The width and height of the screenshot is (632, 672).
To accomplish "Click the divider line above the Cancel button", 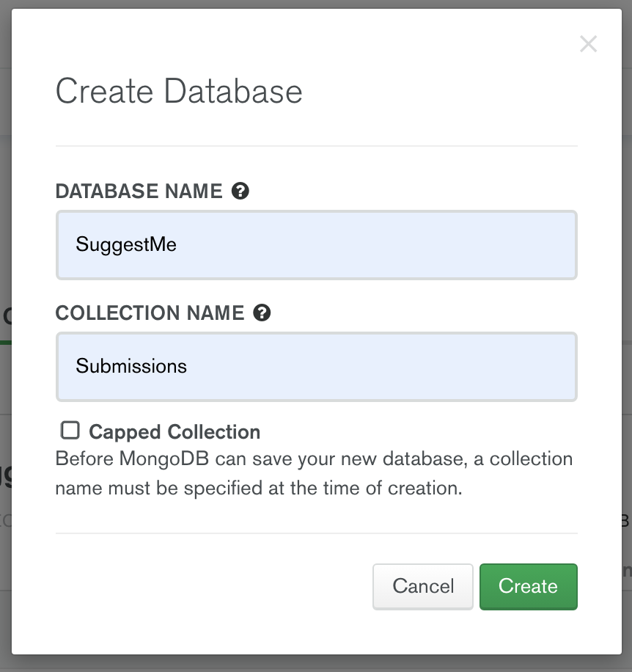I will pyautogui.click(x=316, y=533).
